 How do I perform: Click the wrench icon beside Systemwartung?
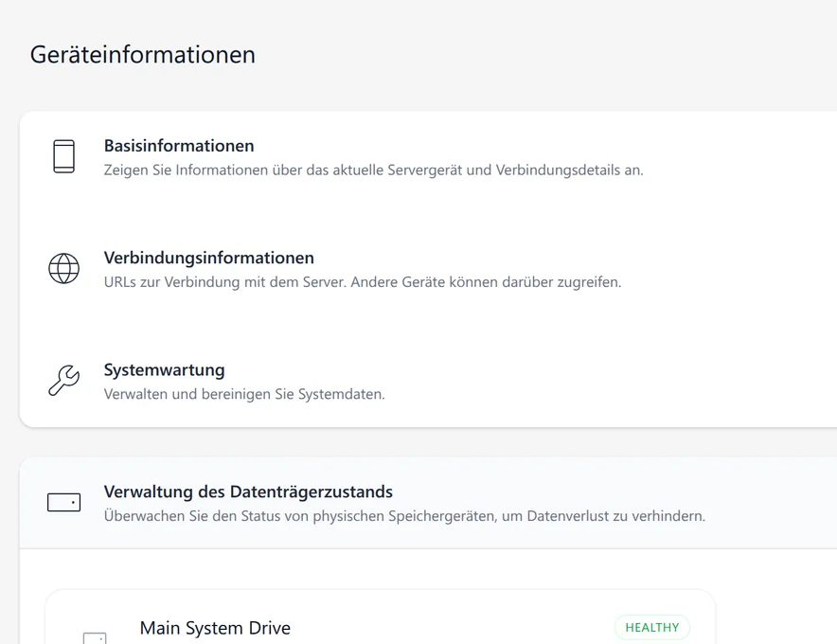coord(64,380)
